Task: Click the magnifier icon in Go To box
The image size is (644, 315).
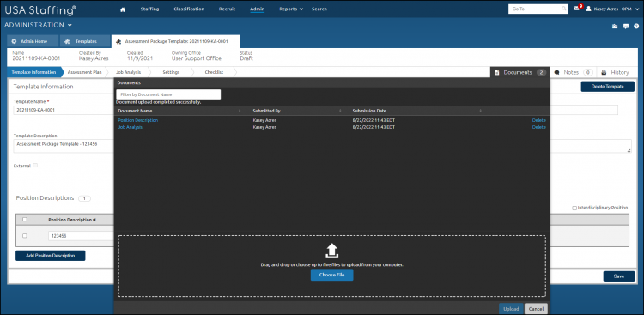Action: pos(564,9)
